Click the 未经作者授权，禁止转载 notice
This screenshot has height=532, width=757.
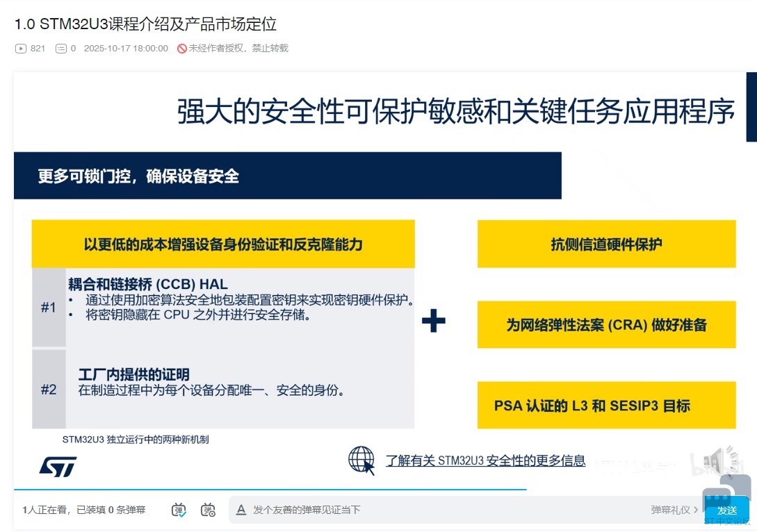click(238, 49)
